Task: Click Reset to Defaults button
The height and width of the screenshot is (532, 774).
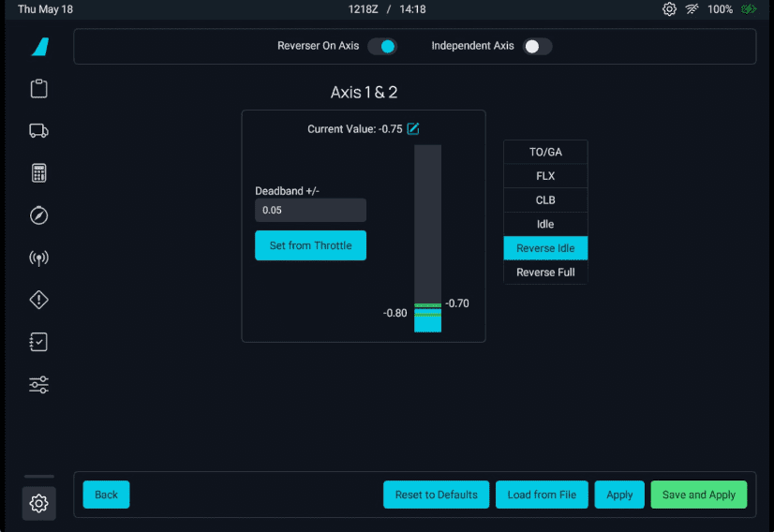Action: coord(436,495)
